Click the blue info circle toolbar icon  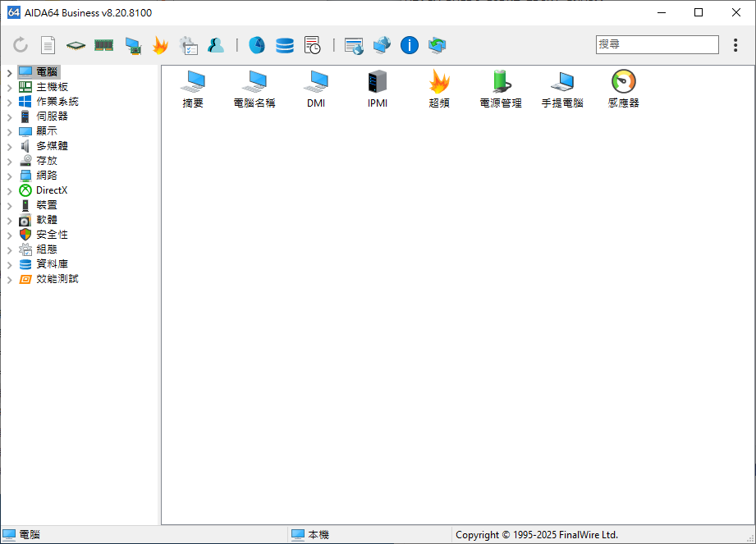click(x=410, y=45)
